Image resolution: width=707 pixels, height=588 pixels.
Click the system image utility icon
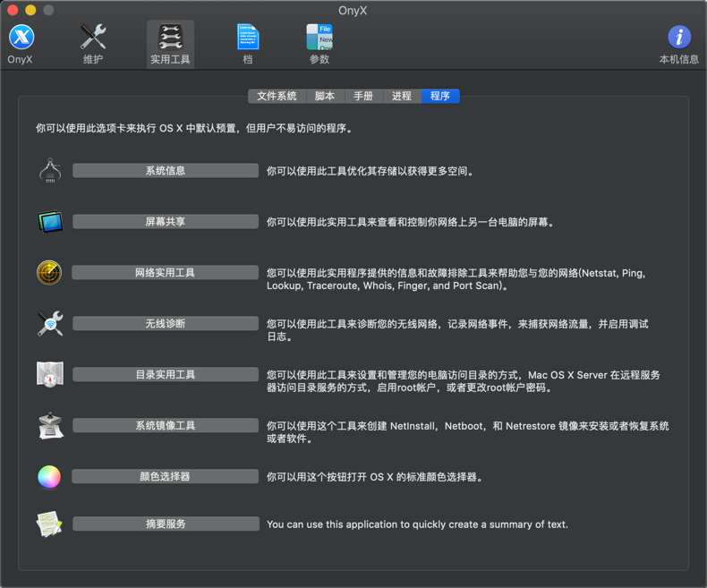[x=50, y=425]
